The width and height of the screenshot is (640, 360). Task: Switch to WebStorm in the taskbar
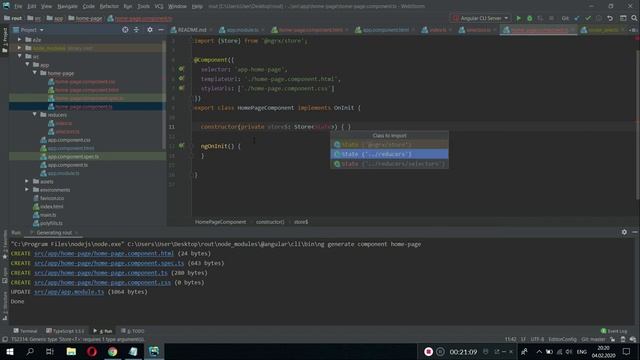point(154,351)
